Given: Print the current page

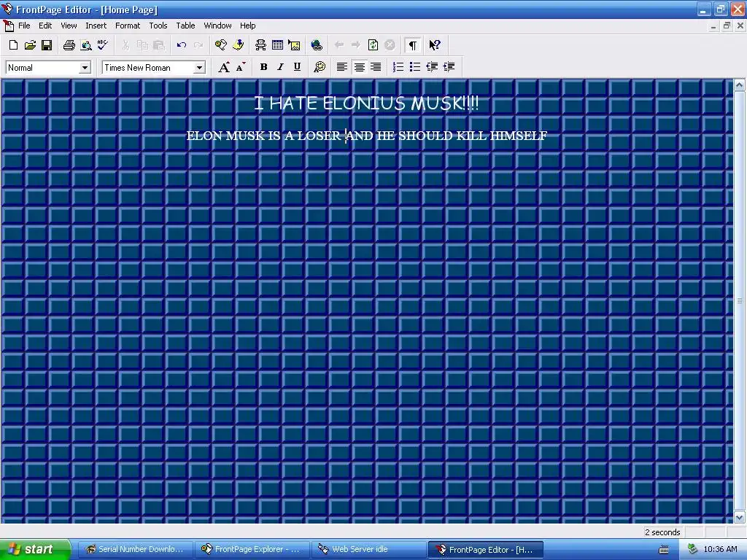Looking at the screenshot, I should tap(69, 45).
